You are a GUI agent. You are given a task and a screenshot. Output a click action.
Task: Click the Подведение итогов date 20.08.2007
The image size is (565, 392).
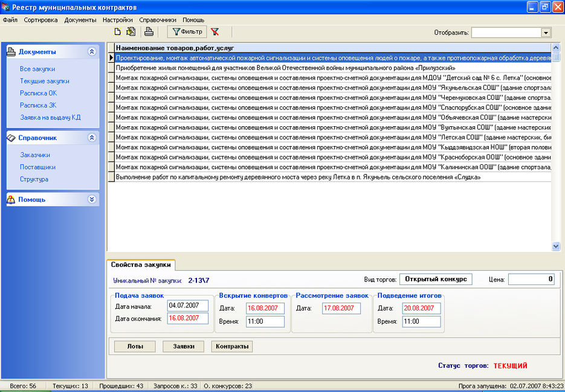421,308
